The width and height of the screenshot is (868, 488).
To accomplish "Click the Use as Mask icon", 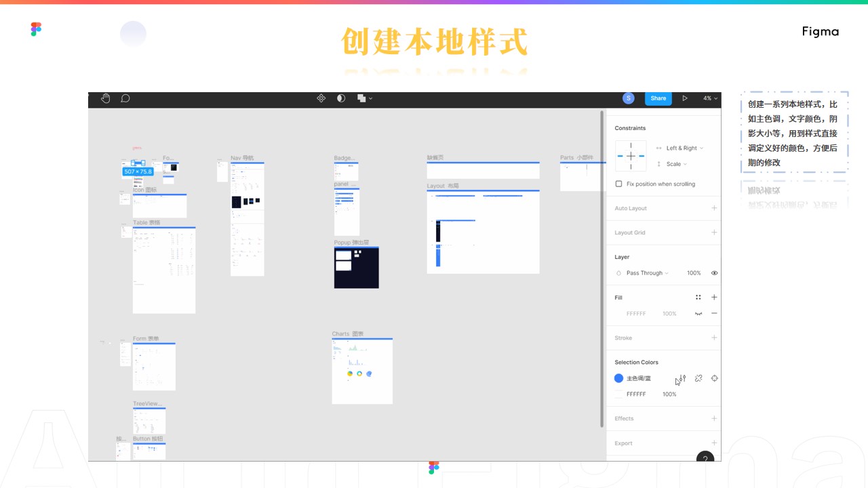I will coord(341,98).
